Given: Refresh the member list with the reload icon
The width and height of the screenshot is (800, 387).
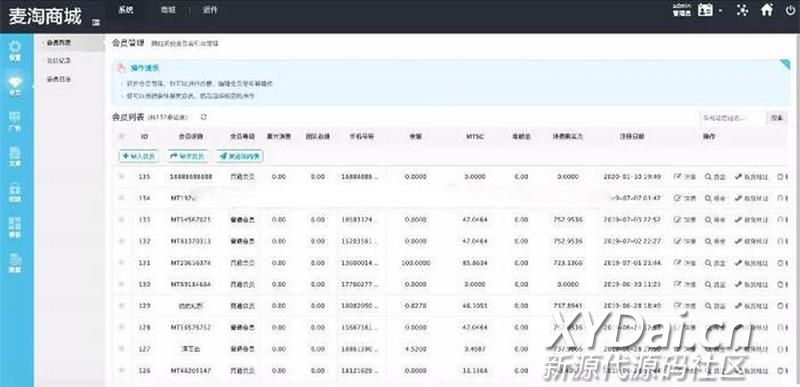Looking at the screenshot, I should pos(204,117).
